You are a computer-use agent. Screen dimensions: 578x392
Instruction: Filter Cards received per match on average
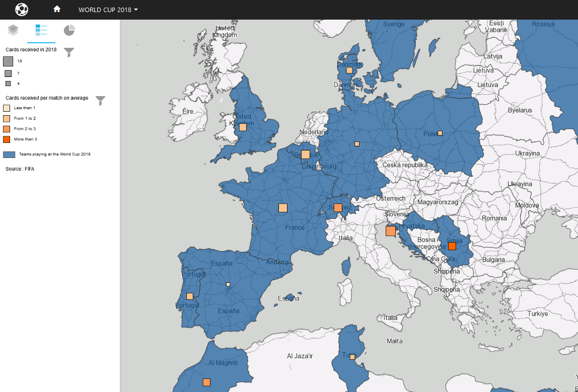(x=101, y=101)
